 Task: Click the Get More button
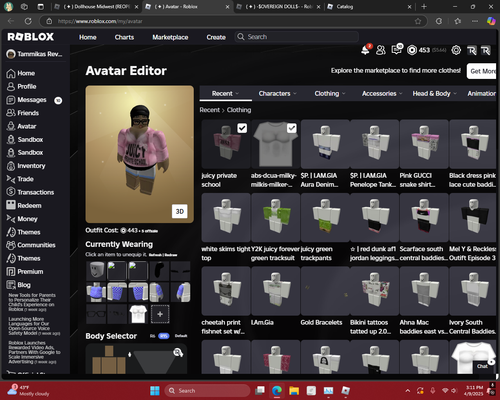pyautogui.click(x=482, y=71)
